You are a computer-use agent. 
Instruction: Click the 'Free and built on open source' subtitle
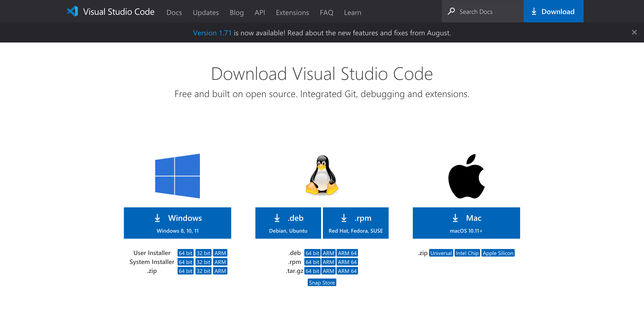point(322,94)
